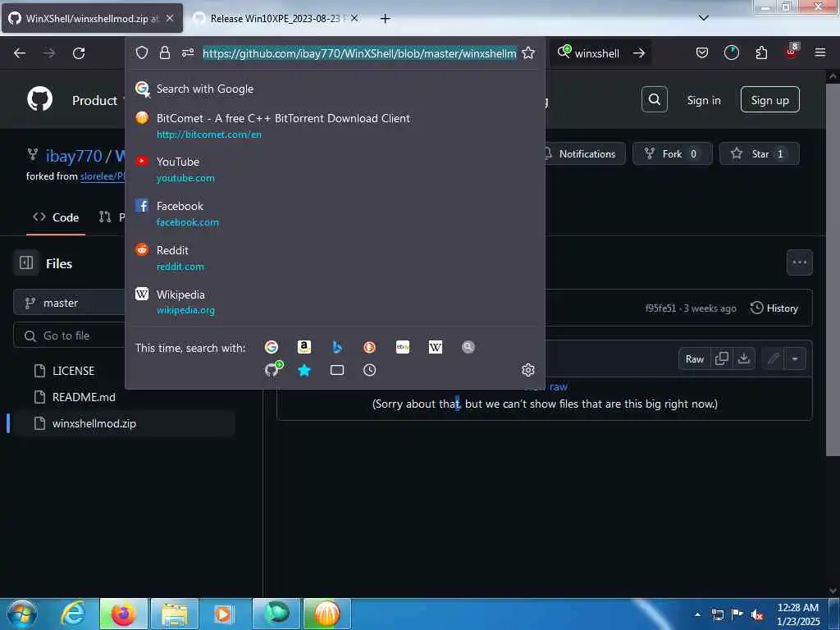This screenshot has width=840, height=630.
Task: Click the Raw button
Action: 694,359
